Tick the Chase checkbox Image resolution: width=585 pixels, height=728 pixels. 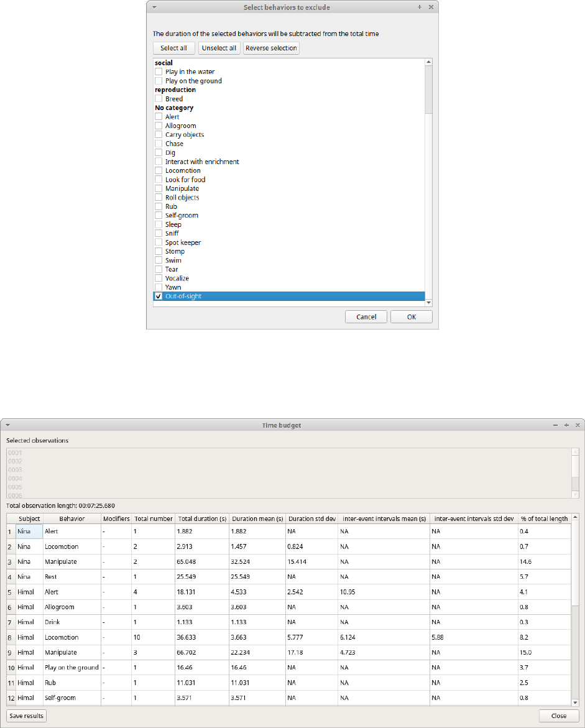159,144
